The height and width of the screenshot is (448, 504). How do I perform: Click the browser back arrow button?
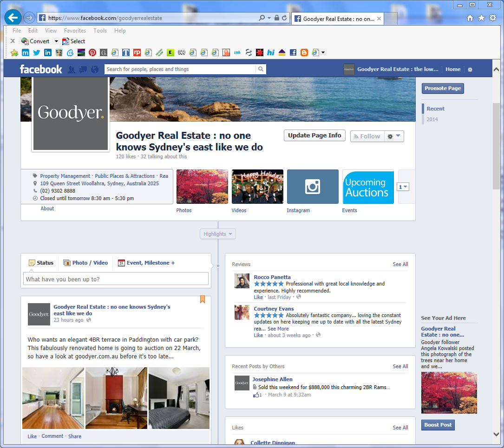[x=13, y=18]
